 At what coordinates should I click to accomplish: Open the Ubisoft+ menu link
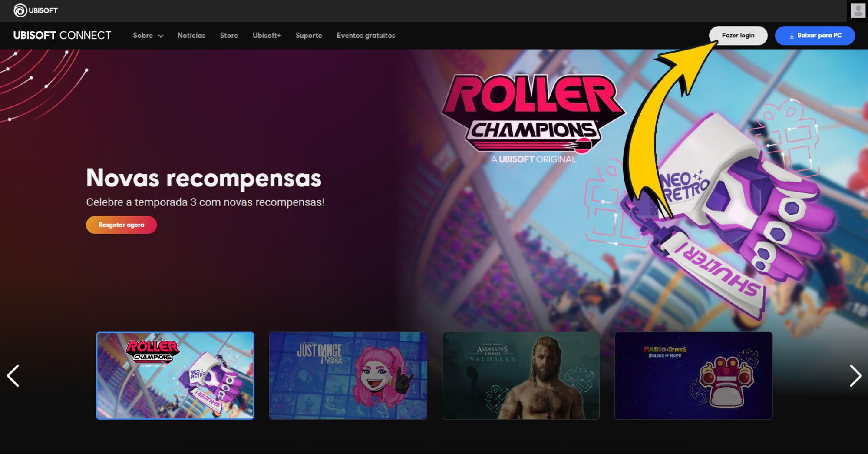267,36
